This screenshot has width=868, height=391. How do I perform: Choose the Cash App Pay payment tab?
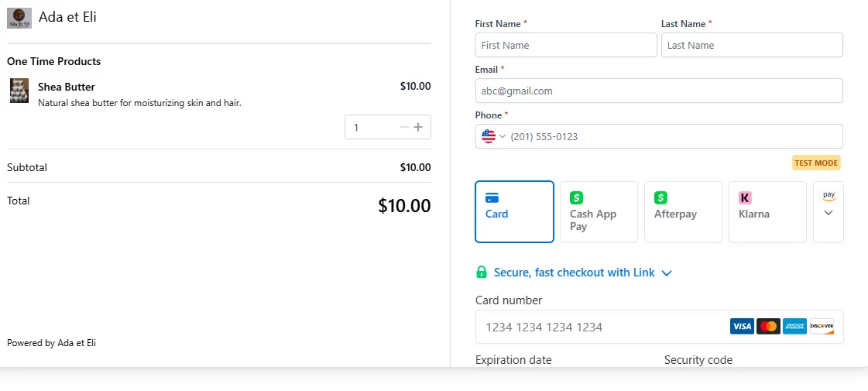point(599,211)
